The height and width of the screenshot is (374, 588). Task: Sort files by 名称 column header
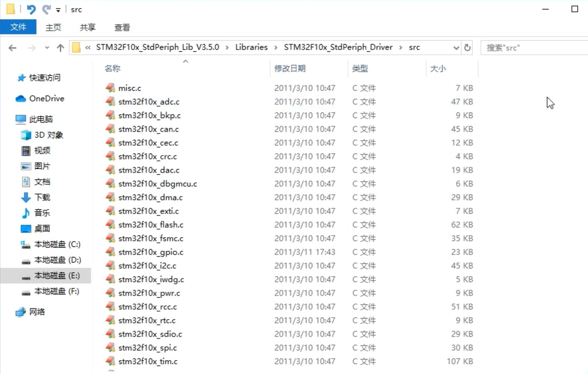(112, 68)
